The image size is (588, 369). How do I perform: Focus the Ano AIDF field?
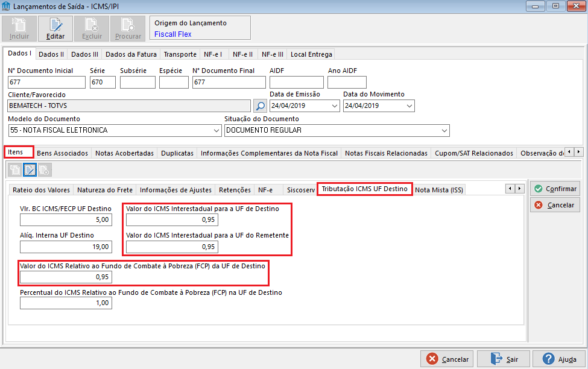[347, 82]
